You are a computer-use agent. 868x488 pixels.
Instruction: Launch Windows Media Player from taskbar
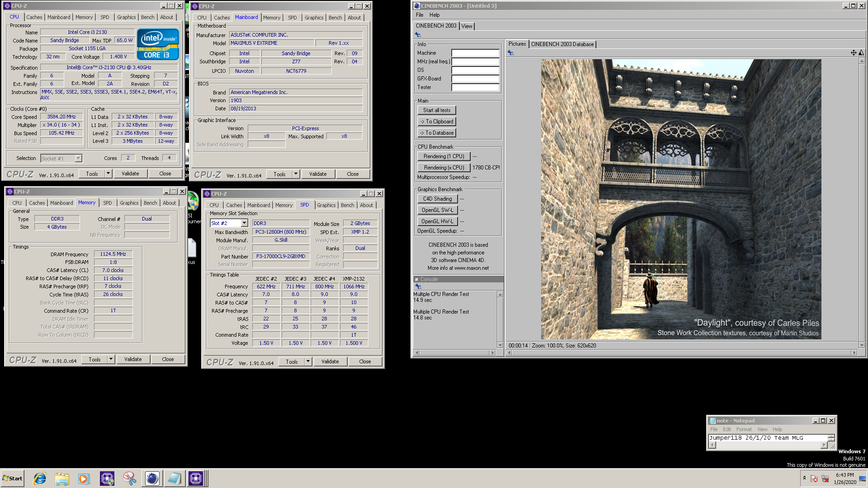click(x=84, y=479)
